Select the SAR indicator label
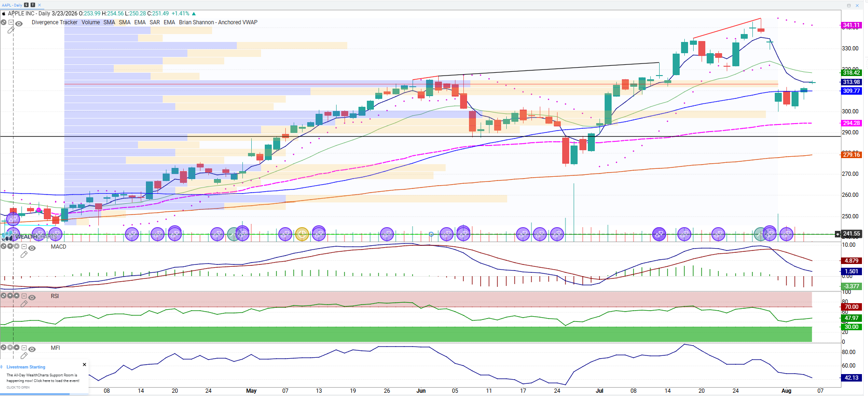This screenshot has height=396, width=868. tap(155, 22)
